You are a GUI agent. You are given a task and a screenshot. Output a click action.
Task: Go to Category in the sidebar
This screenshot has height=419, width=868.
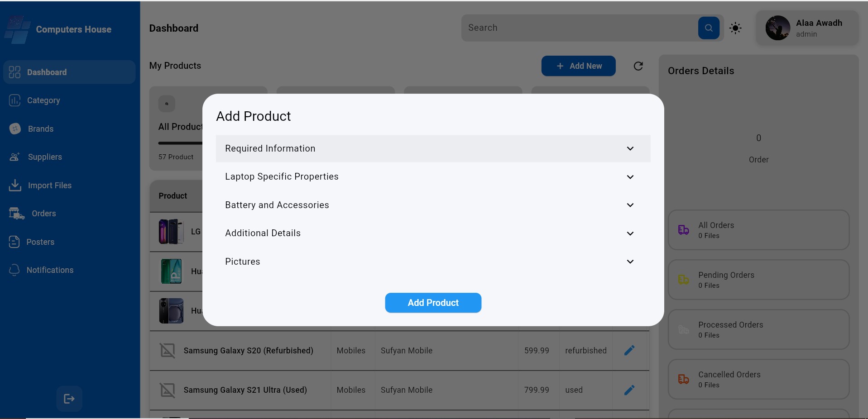tap(43, 100)
